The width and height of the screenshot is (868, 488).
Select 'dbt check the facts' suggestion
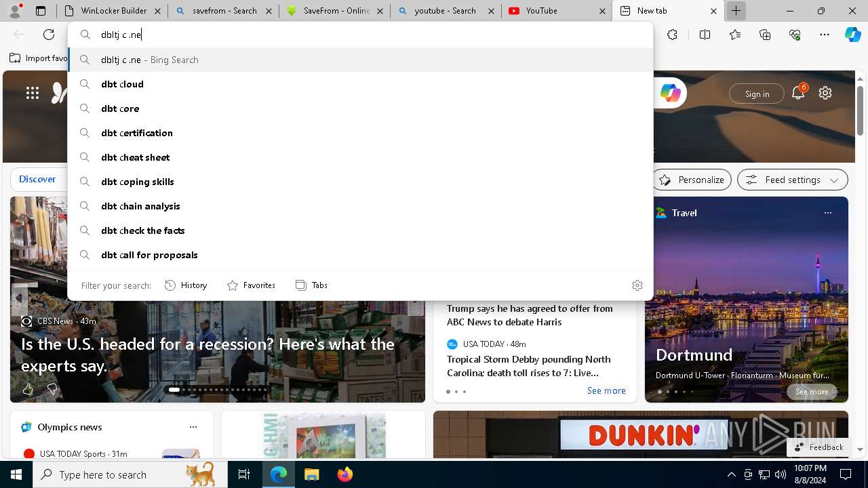[x=360, y=230]
